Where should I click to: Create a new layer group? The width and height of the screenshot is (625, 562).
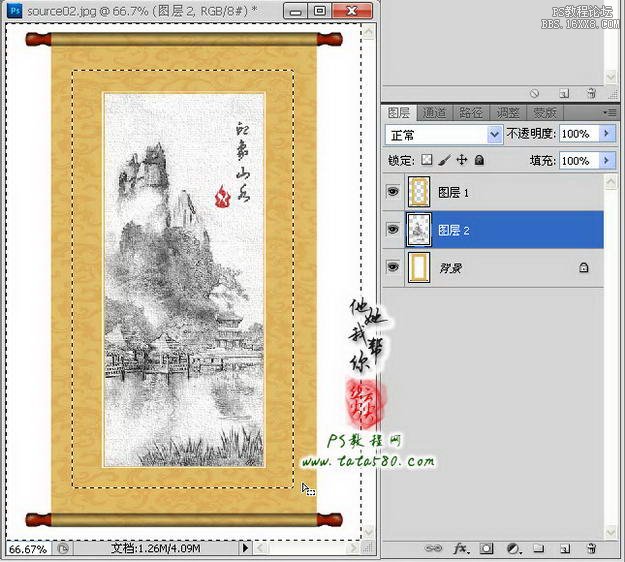(x=539, y=549)
